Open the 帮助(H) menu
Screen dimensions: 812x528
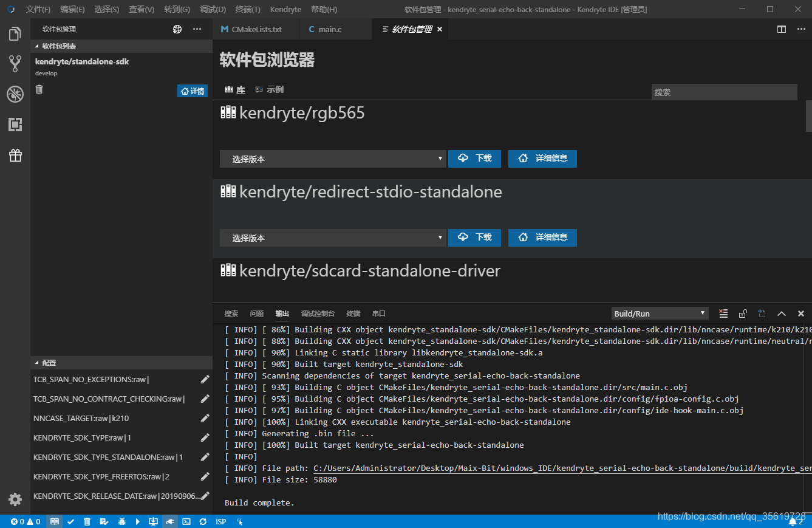324,10
